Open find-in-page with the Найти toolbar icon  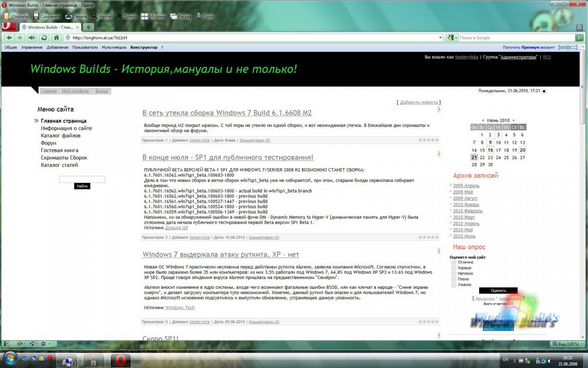click(101, 16)
